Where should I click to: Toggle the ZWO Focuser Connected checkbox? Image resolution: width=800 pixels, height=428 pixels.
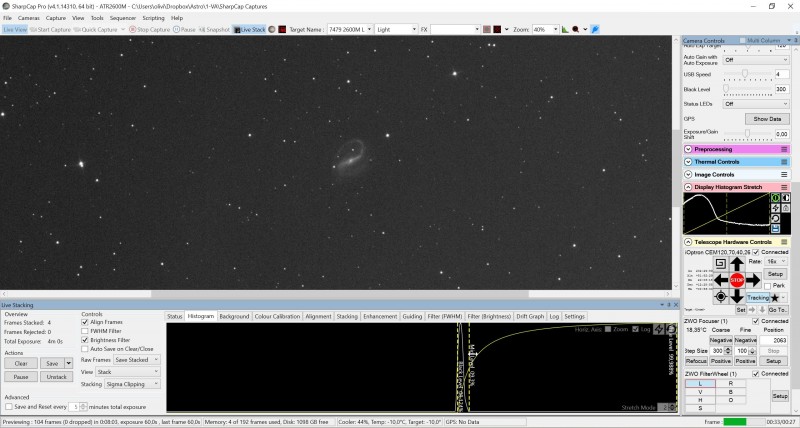(x=756, y=321)
